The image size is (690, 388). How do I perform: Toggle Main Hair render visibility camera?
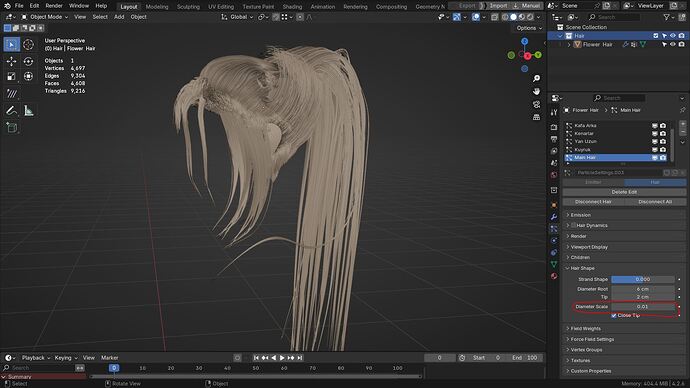[663, 157]
